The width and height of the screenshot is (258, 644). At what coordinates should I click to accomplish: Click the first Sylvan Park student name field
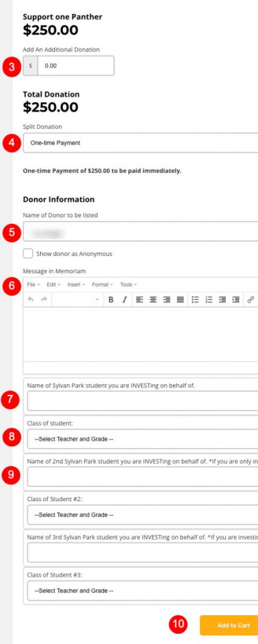click(143, 401)
